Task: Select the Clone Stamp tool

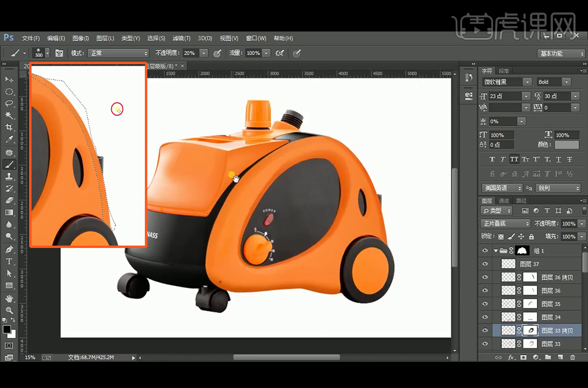Action: (x=9, y=176)
